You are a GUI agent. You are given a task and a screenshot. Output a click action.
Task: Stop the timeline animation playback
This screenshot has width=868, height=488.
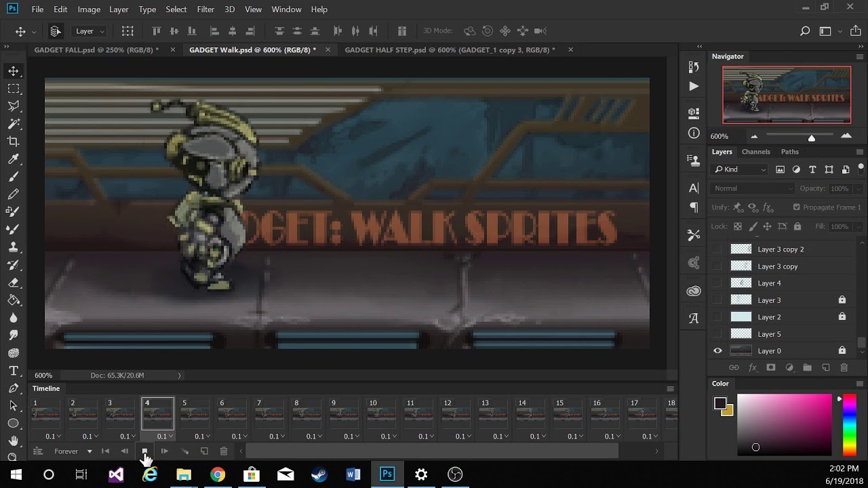click(144, 451)
